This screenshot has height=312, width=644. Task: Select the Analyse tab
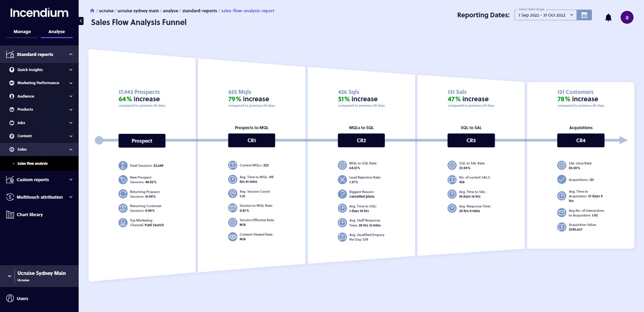click(x=56, y=32)
